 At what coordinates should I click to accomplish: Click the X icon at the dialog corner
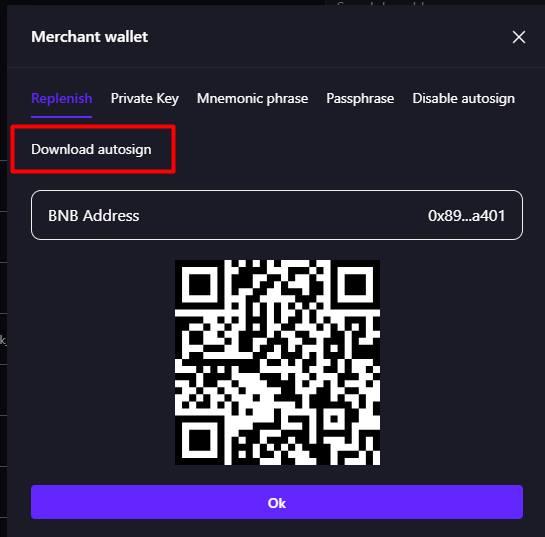[519, 37]
